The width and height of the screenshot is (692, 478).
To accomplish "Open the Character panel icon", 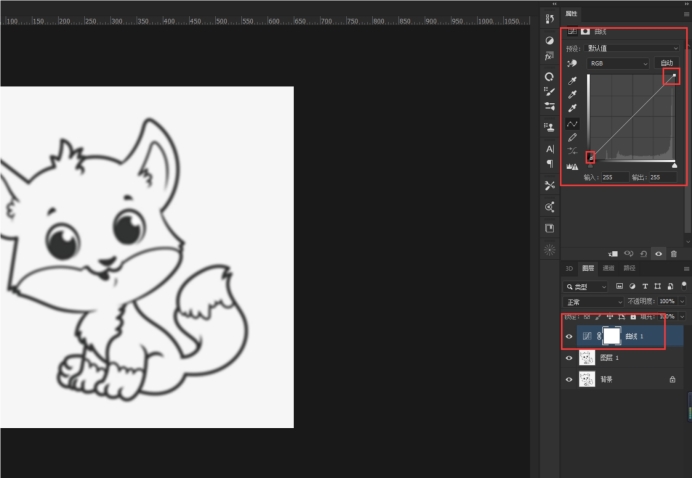I will pos(549,149).
